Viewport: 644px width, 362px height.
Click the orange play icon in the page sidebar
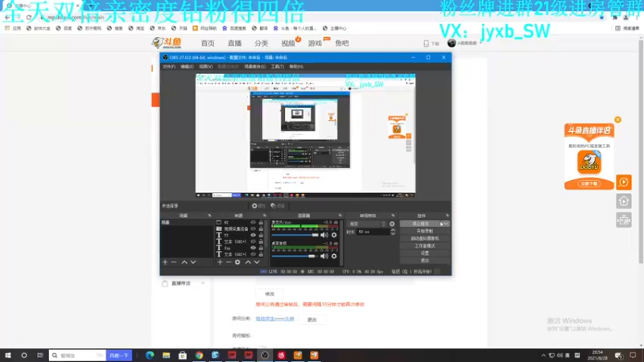coord(623,183)
